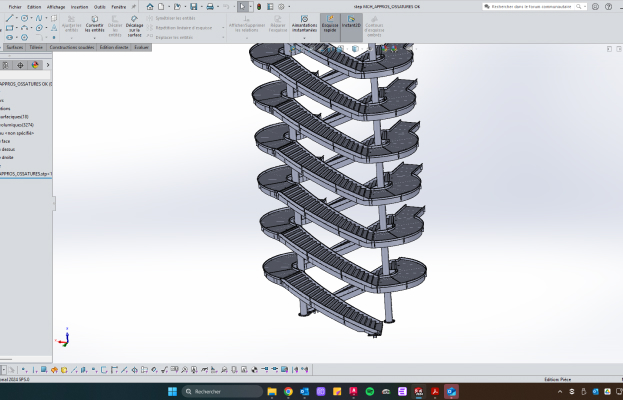
Task: Switch to the Constructions soudées tab
Action: [x=70, y=47]
